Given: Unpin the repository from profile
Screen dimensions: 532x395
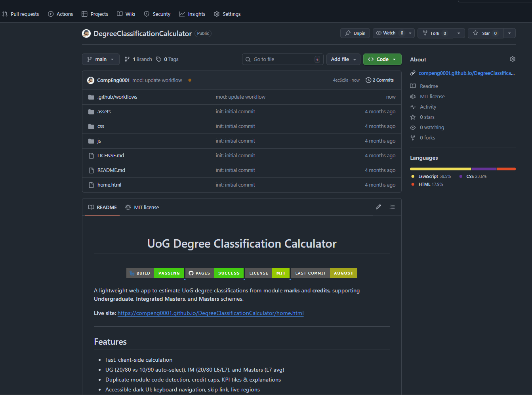Looking at the screenshot, I should click(355, 33).
